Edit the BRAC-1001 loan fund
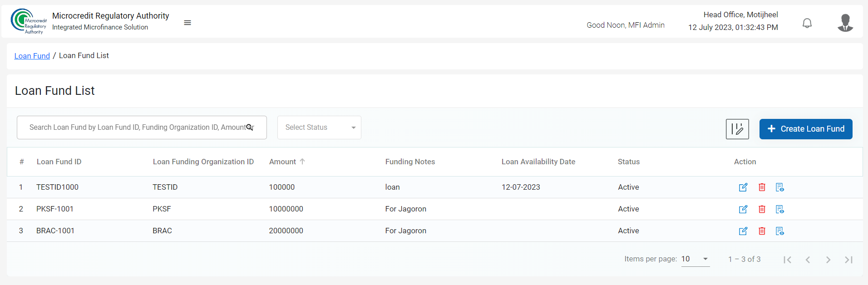The image size is (868, 285). [743, 231]
